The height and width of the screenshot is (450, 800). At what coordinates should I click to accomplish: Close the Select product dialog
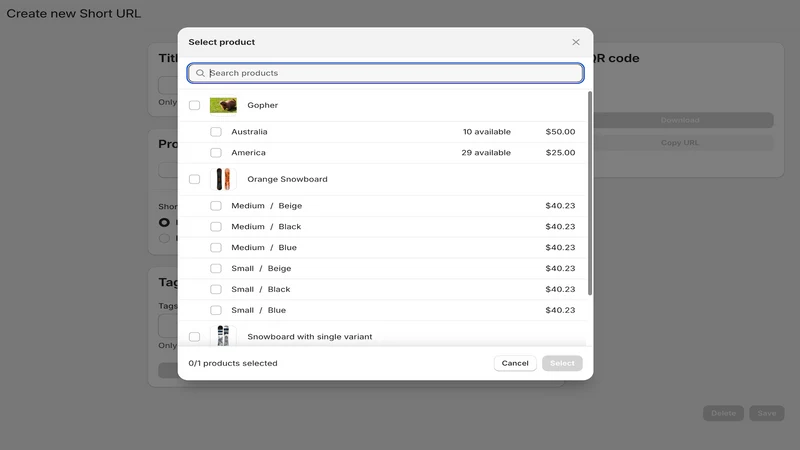[576, 42]
